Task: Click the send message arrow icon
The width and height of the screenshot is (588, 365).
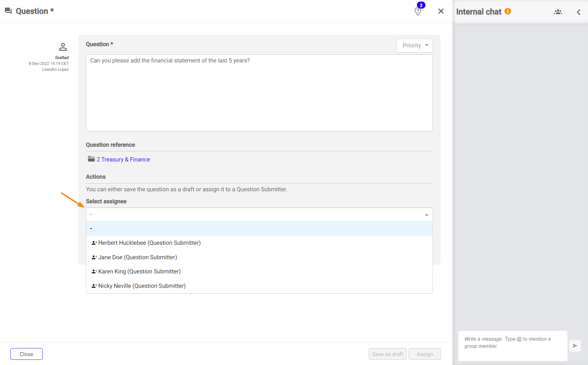Action: tap(575, 346)
